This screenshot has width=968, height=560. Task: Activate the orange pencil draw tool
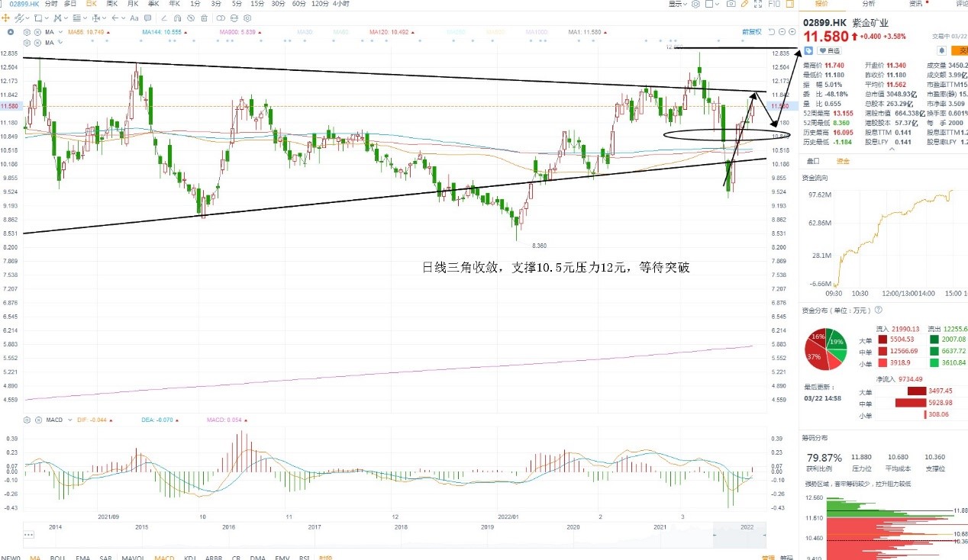[744, 4]
